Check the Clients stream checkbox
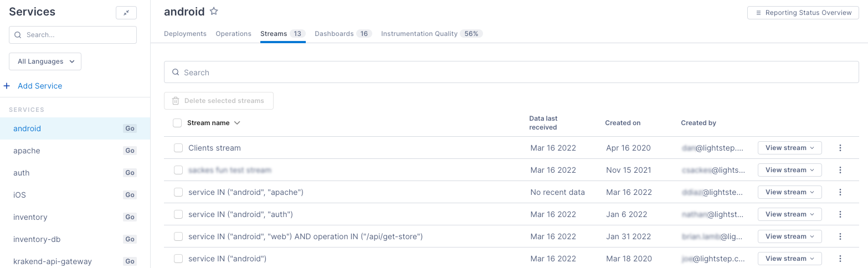The image size is (868, 268). pyautogui.click(x=178, y=148)
